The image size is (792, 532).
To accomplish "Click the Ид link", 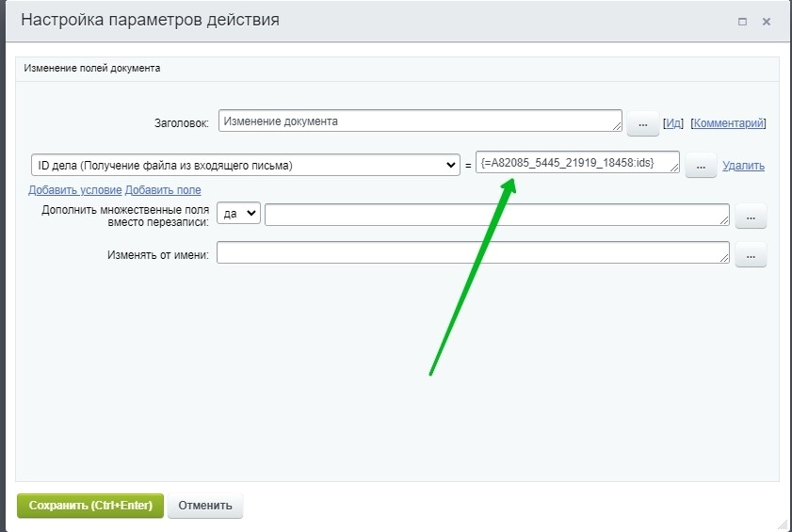I will [673, 123].
